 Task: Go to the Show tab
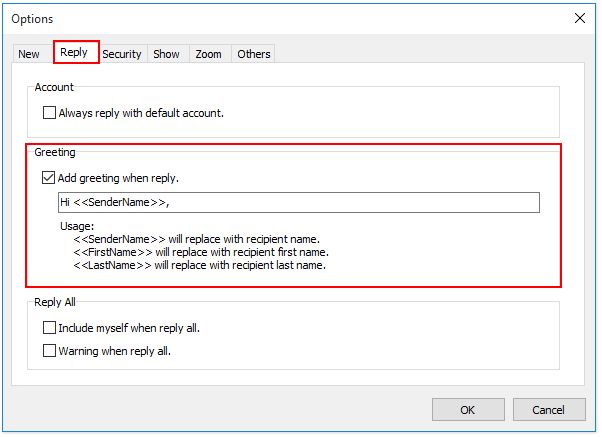click(166, 54)
